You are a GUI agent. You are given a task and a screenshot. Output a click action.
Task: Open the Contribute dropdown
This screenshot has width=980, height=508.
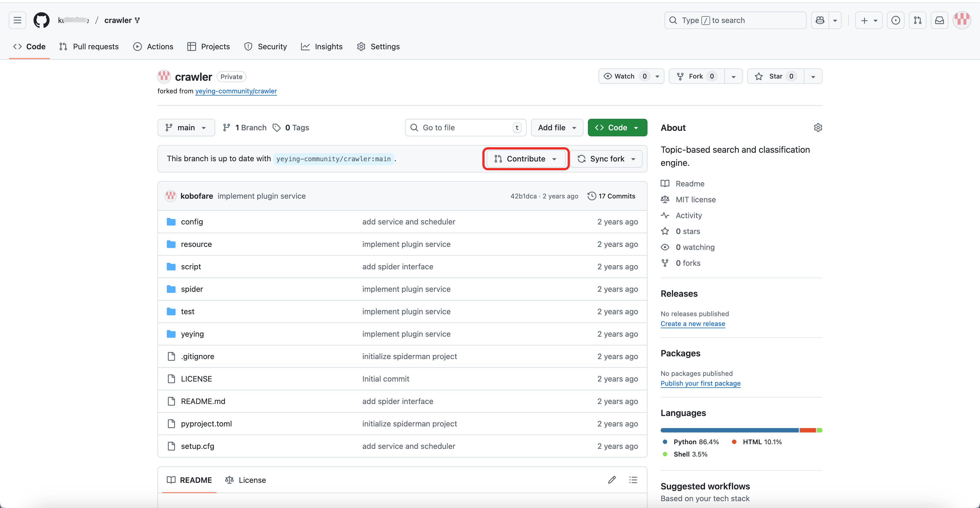(x=526, y=159)
